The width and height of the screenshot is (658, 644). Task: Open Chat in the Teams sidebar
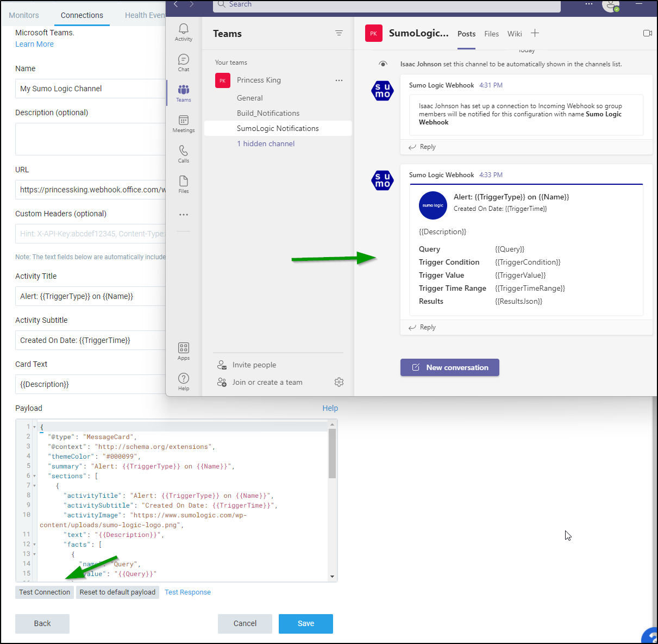pyautogui.click(x=184, y=62)
